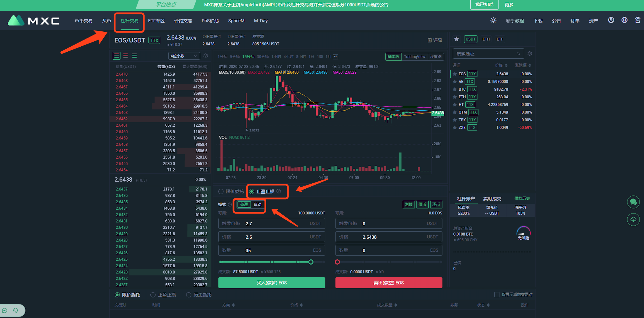Select the 限价委托 order type radio
The image size is (644, 318).
(221, 192)
